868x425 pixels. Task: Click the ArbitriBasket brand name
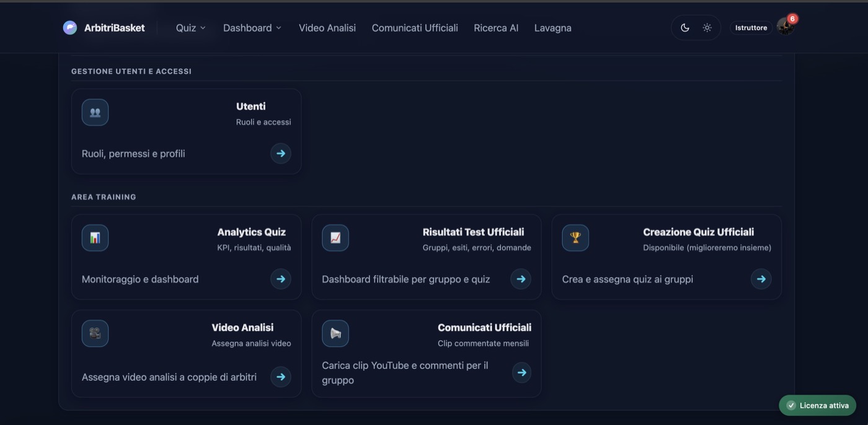(x=115, y=28)
